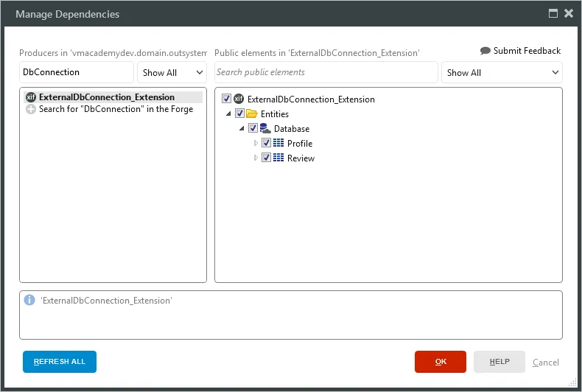Click the Forge search plus icon

coord(31,109)
